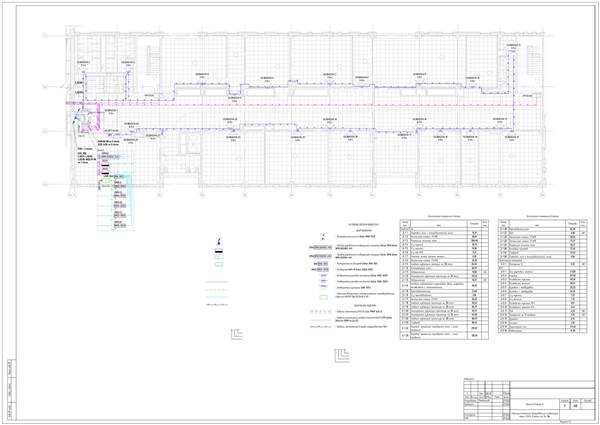Image resolution: width=600 pixels, height=425 pixels.
Task: Select the long magenta dashed corridor line
Action: pyautogui.click(x=302, y=104)
